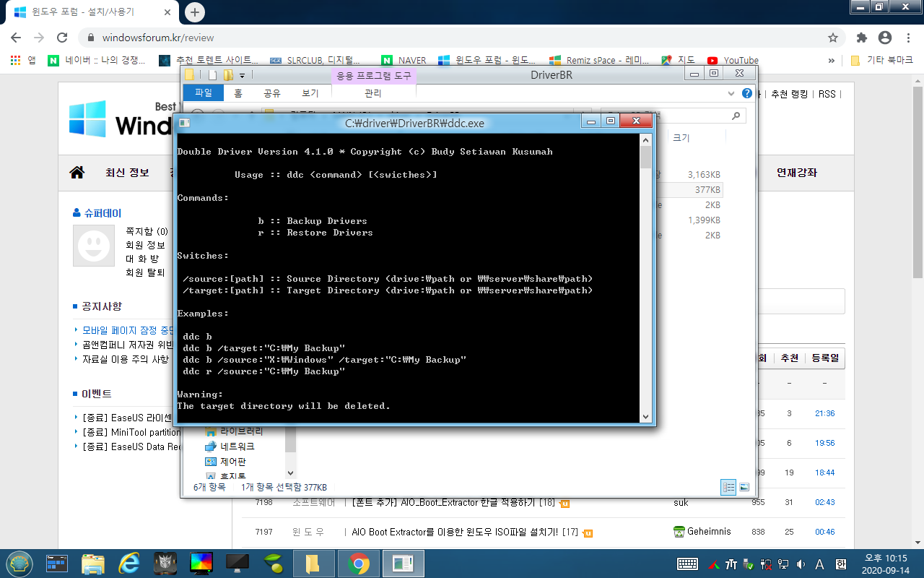Sort posts by 추천 column
This screenshot has height=578, width=924.
pyautogui.click(x=790, y=358)
